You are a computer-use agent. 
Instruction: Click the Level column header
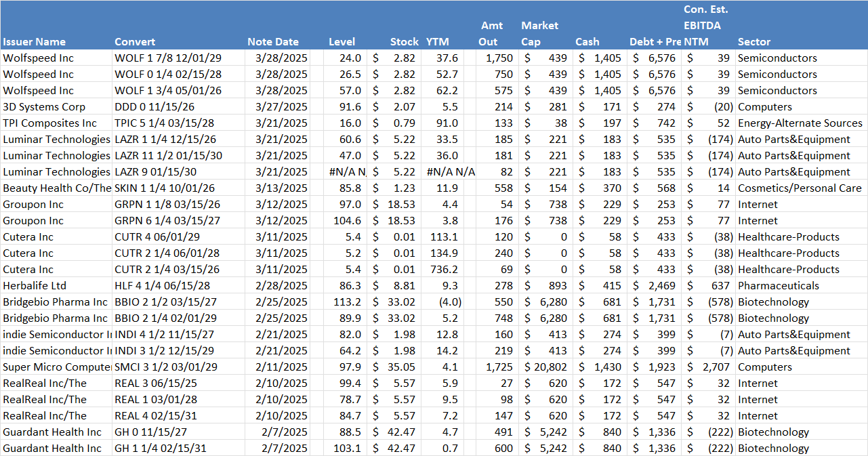coord(342,41)
